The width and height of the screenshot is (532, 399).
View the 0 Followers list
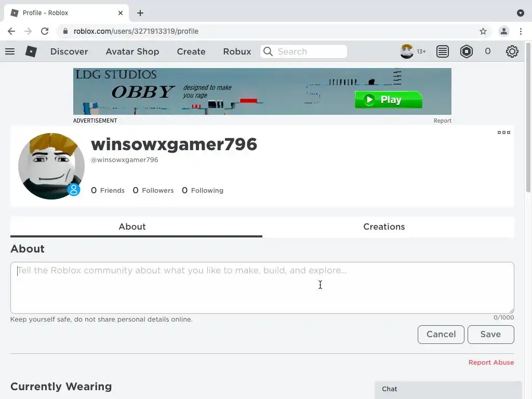pos(153,190)
